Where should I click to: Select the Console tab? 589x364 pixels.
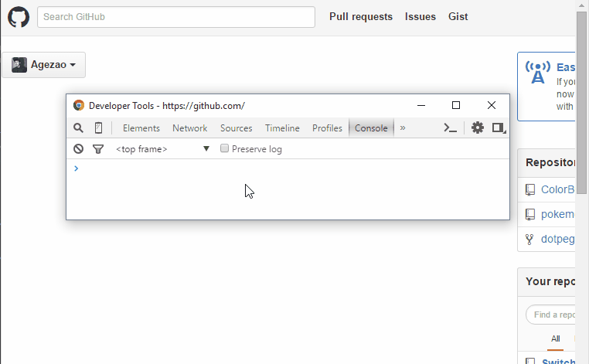point(371,128)
